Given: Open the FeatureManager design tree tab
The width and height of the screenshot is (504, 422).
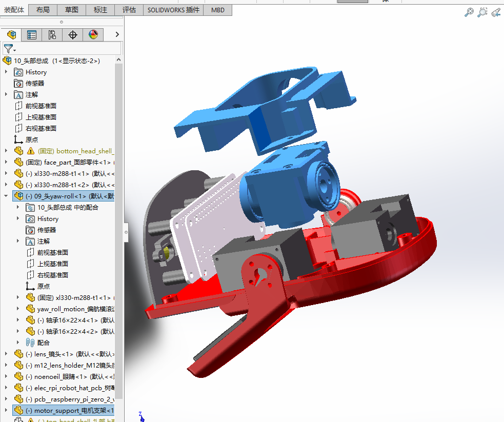Looking at the screenshot, I should click(x=12, y=35).
